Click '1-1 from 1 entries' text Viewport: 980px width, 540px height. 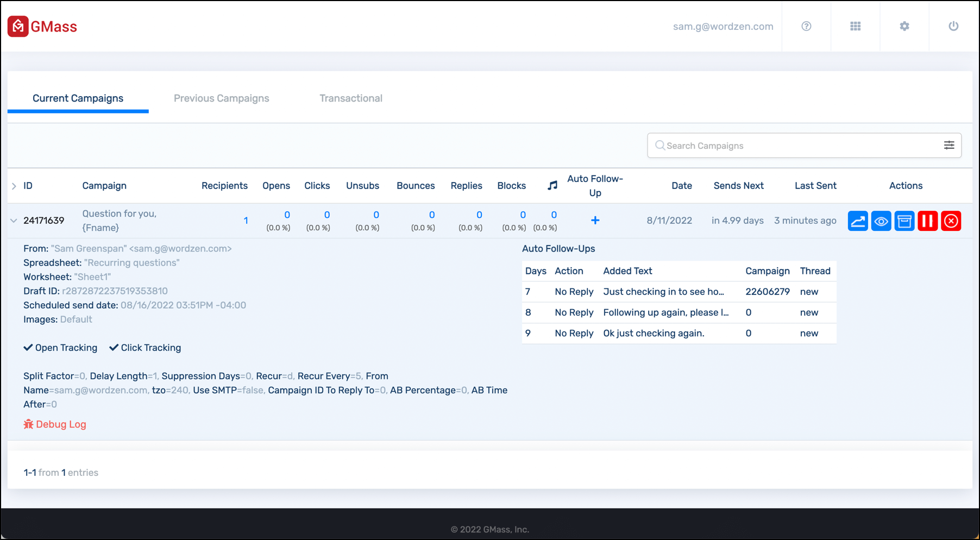coord(61,473)
